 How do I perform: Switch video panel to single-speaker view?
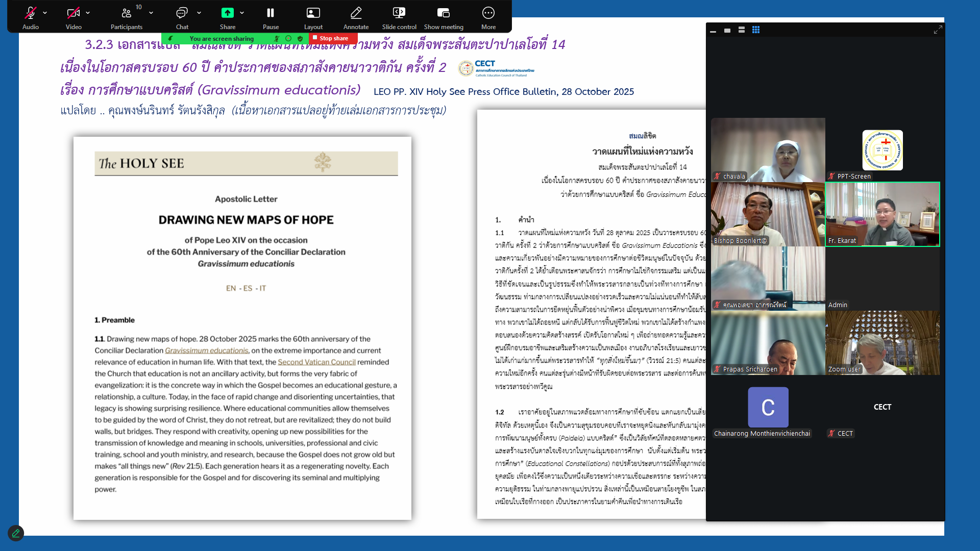[x=727, y=30]
